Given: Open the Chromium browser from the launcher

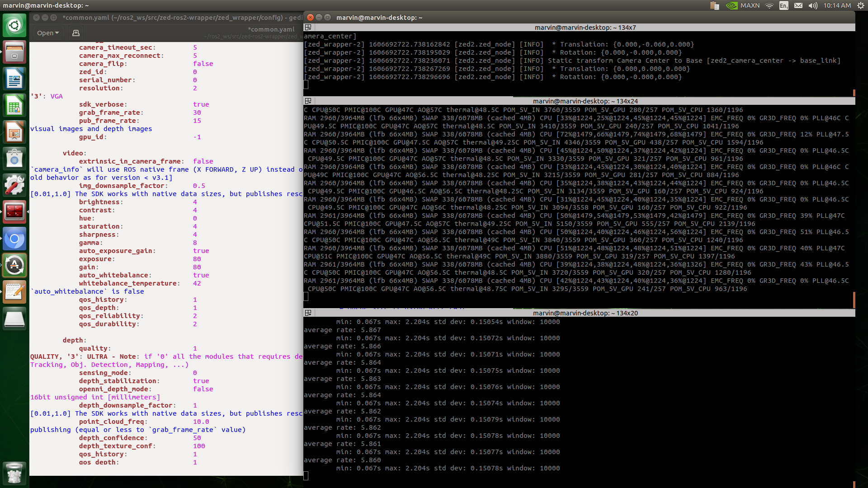Looking at the screenshot, I should [x=14, y=239].
